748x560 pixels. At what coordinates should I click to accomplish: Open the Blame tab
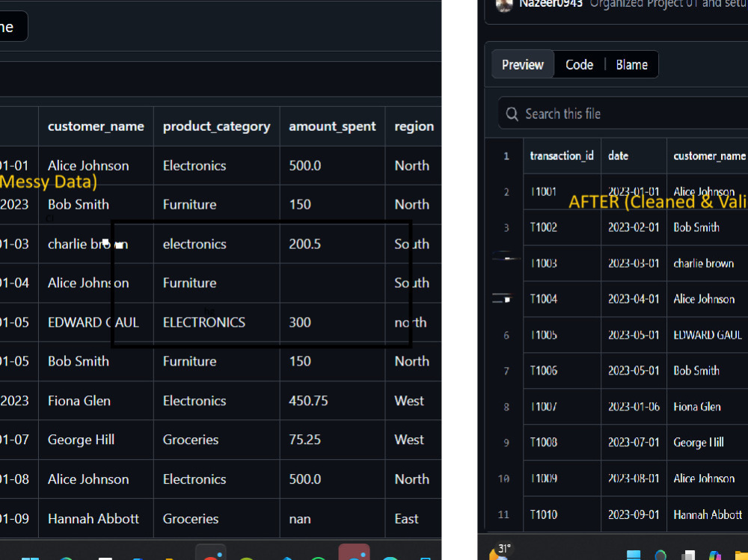tap(631, 64)
